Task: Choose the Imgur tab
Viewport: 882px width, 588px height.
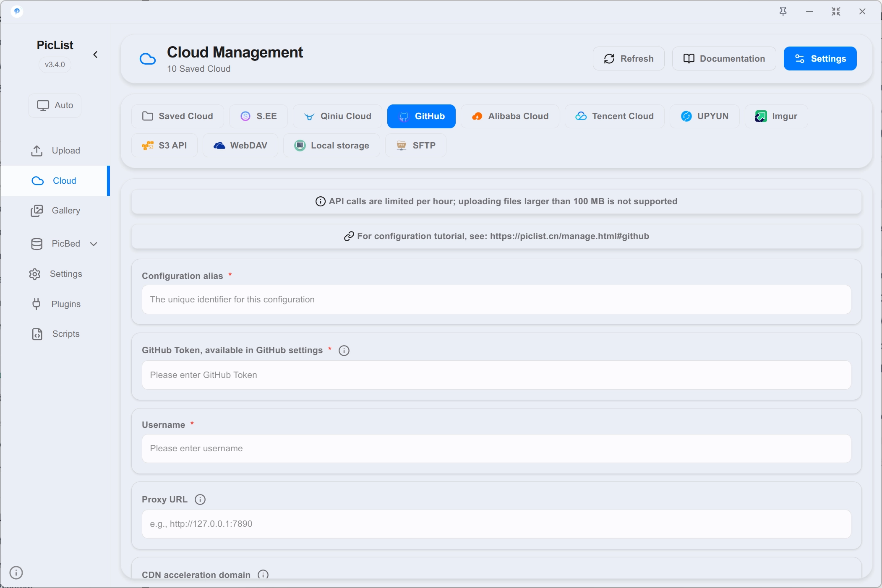Action: (x=776, y=116)
